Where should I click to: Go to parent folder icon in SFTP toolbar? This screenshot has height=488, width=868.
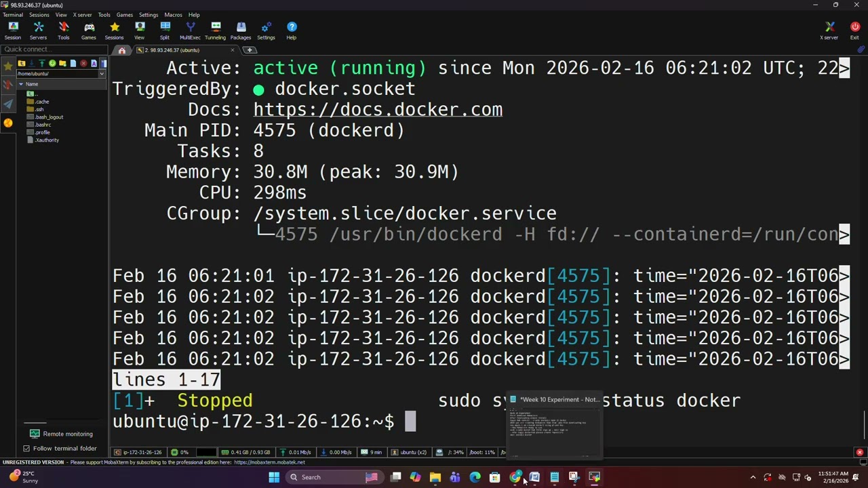[x=22, y=64]
